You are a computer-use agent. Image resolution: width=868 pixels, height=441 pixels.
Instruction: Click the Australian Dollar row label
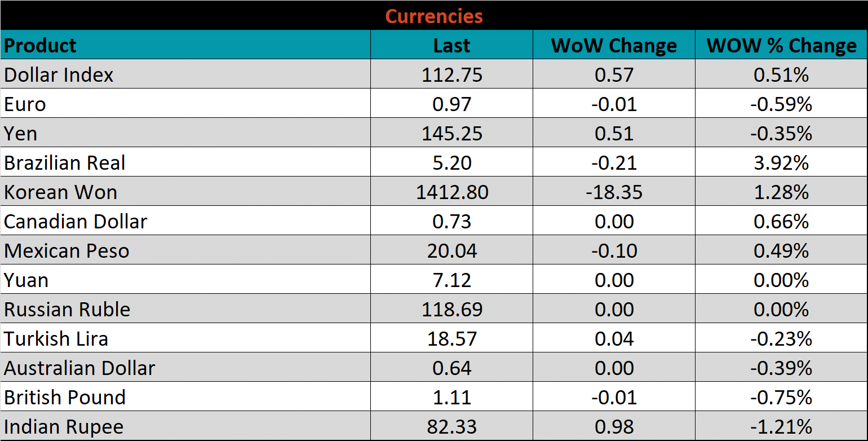tap(79, 368)
